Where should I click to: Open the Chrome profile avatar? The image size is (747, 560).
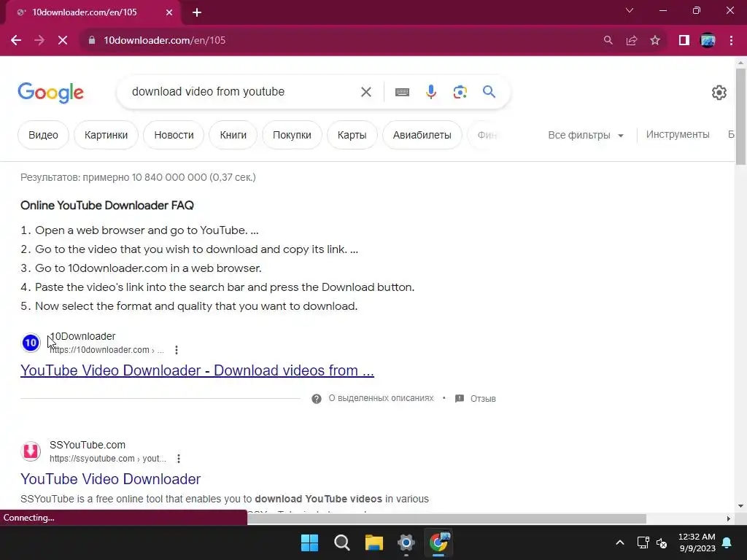(x=708, y=41)
